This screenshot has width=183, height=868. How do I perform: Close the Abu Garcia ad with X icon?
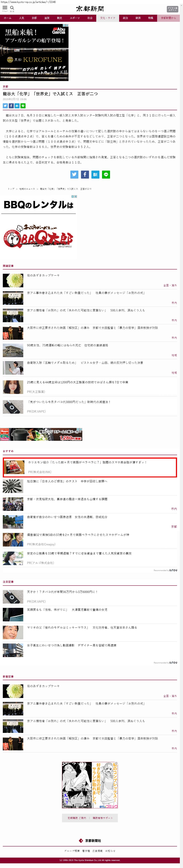click(x=67, y=25)
